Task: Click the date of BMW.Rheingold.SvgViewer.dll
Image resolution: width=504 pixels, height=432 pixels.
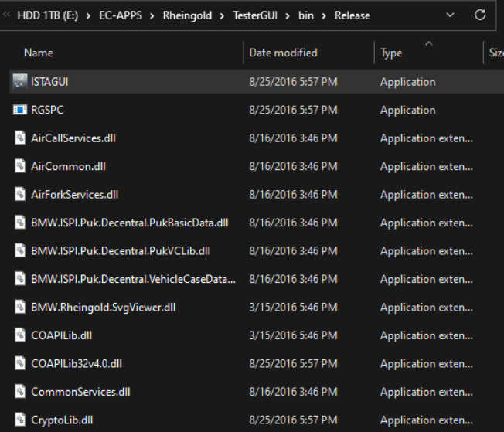Action: pos(293,308)
